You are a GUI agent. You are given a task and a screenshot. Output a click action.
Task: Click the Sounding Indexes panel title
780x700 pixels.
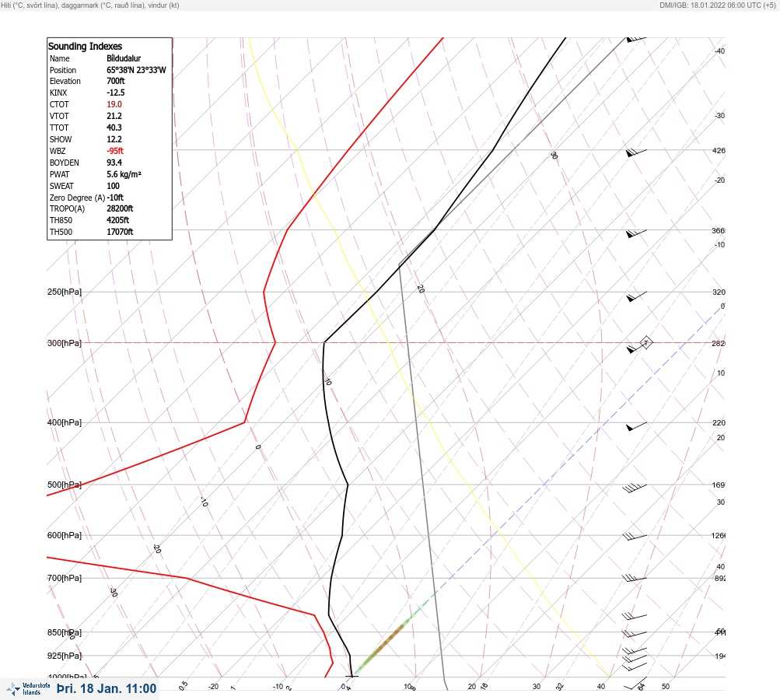(x=85, y=46)
